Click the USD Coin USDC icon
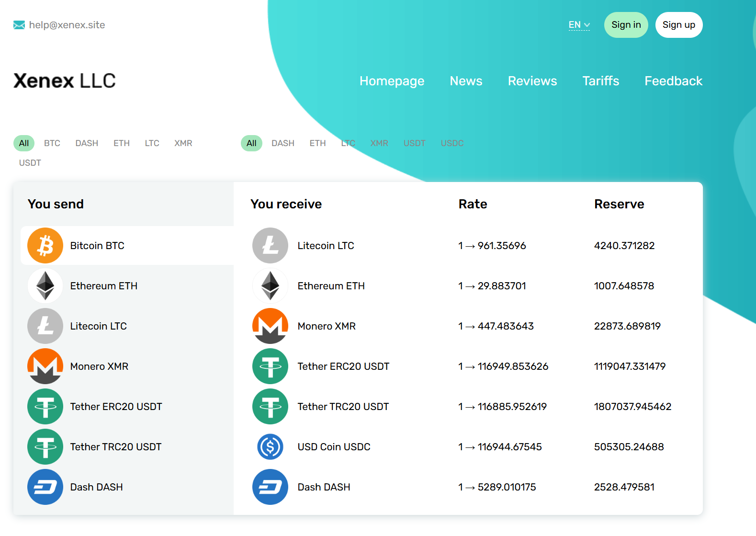This screenshot has height=536, width=756. 271,447
